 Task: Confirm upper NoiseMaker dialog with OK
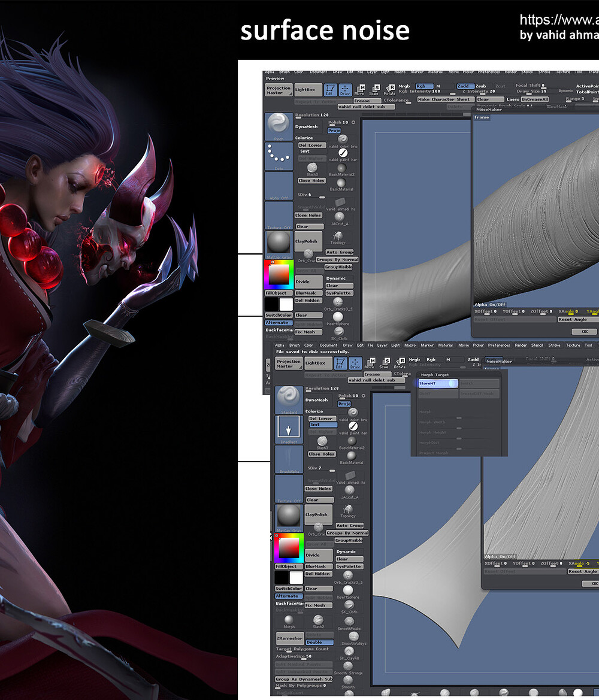click(585, 331)
